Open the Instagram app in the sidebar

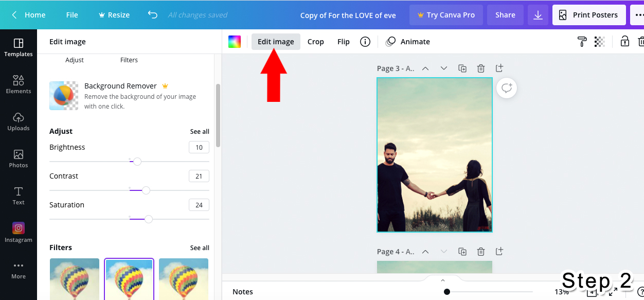(x=19, y=233)
